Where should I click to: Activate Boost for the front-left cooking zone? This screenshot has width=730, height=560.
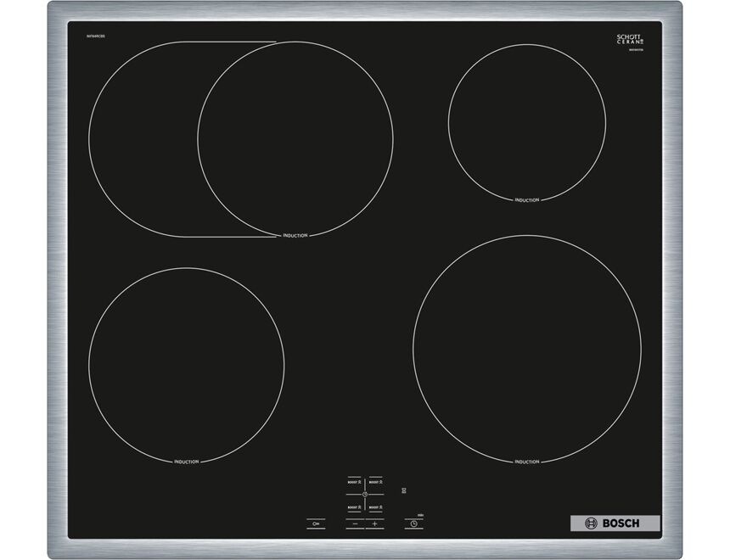coord(354,507)
